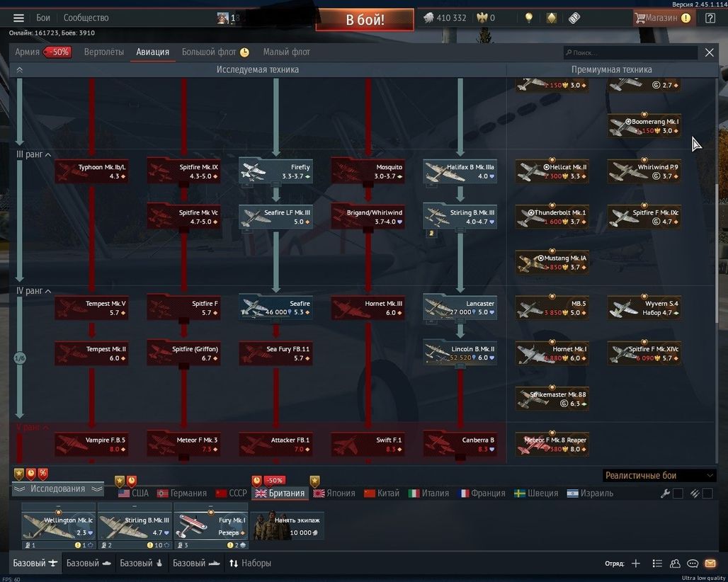Click the 1/6 rank progress marker

point(20,358)
